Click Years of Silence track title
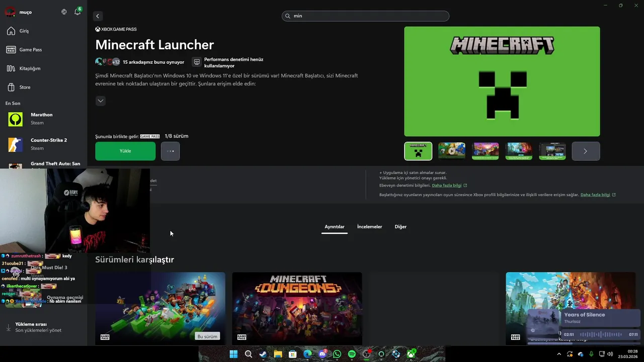644x362 pixels. (x=585, y=315)
